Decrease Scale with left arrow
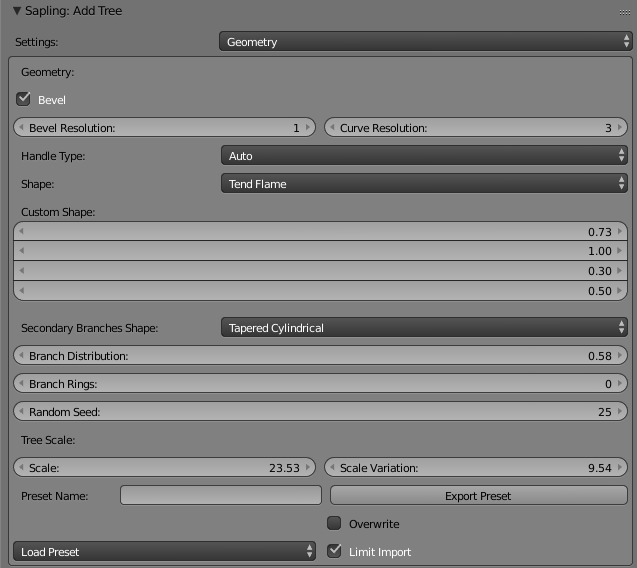 pyautogui.click(x=22, y=467)
